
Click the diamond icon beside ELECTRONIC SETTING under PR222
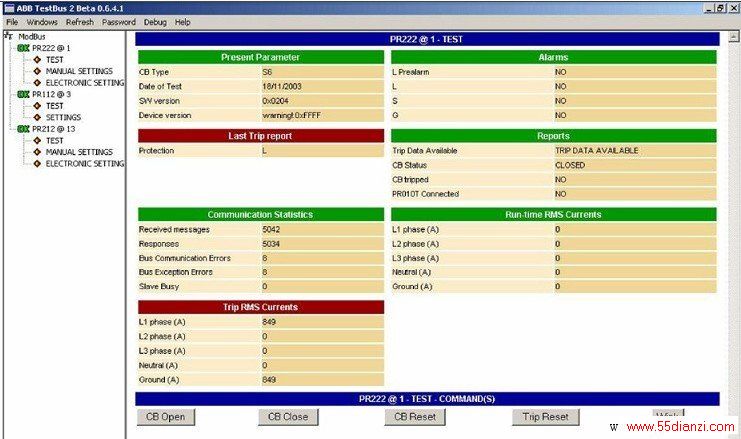37,83
